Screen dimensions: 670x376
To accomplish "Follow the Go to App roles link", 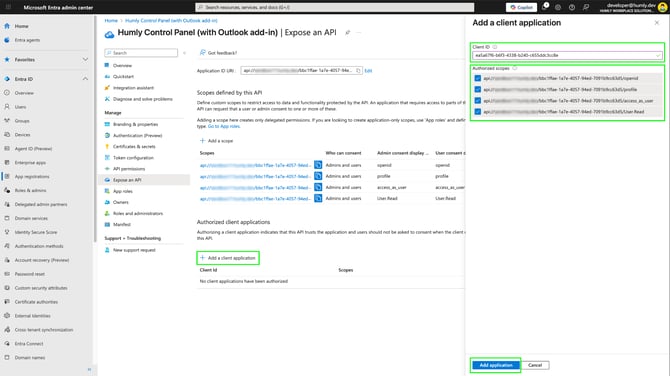I will [224, 126].
